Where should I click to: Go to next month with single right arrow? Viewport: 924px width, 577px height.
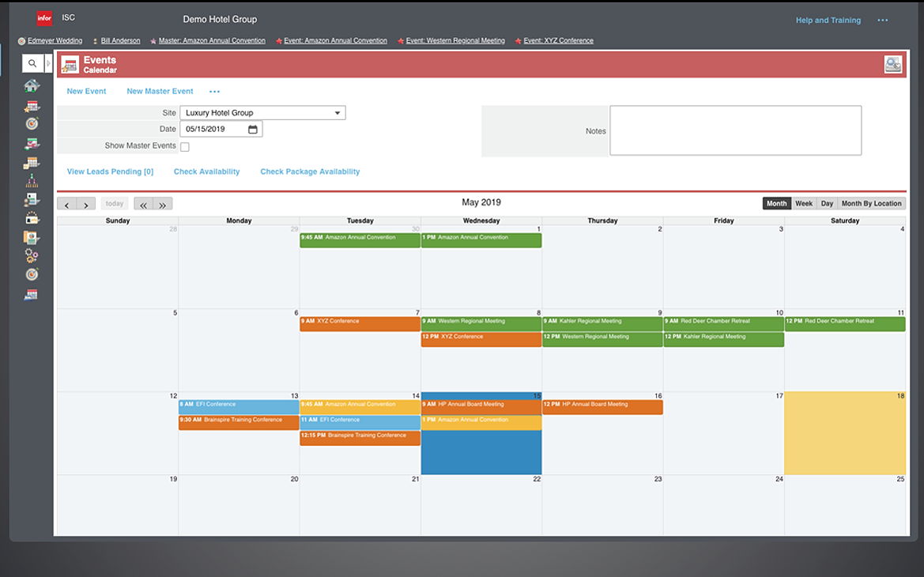pos(86,204)
